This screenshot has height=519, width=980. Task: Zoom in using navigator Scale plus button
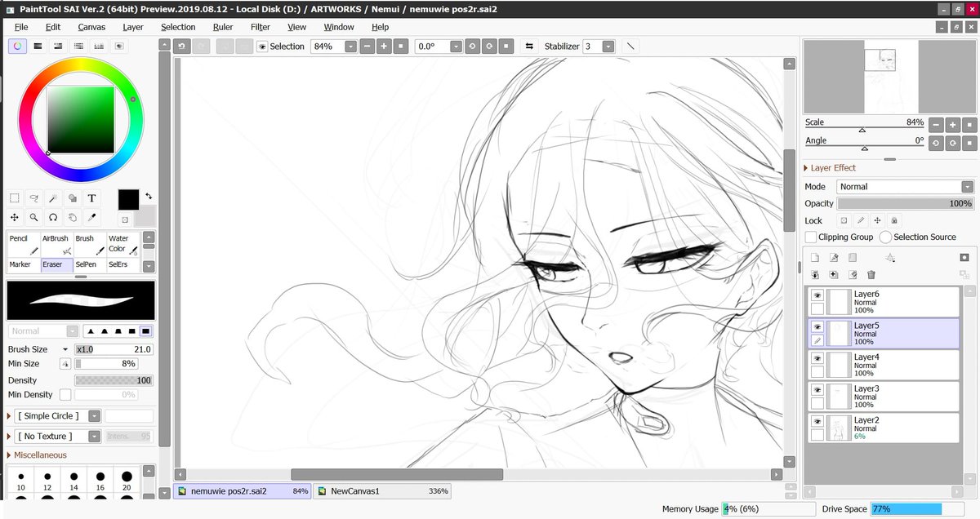pyautogui.click(x=952, y=126)
